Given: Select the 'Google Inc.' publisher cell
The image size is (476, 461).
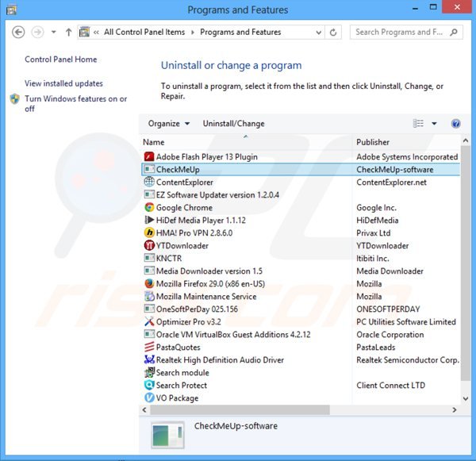Looking at the screenshot, I should [376, 208].
